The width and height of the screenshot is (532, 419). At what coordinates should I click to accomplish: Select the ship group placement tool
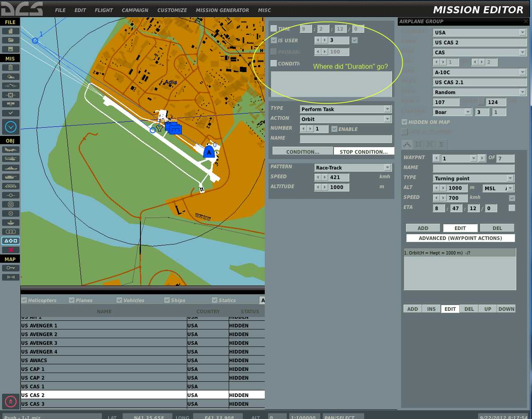point(10,168)
